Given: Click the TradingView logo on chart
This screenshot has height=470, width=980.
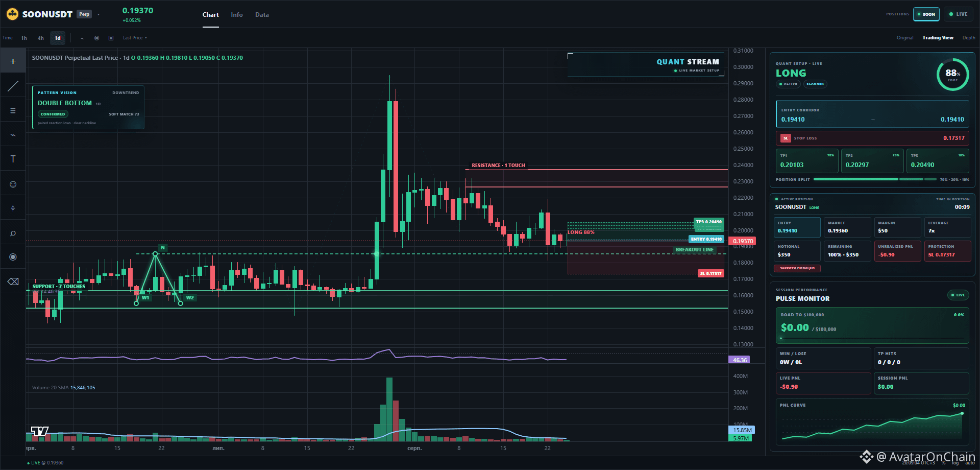Looking at the screenshot, I should tap(40, 432).
